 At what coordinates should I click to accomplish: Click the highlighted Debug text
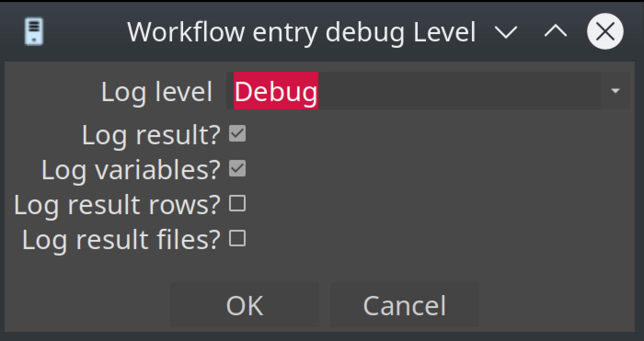click(276, 91)
